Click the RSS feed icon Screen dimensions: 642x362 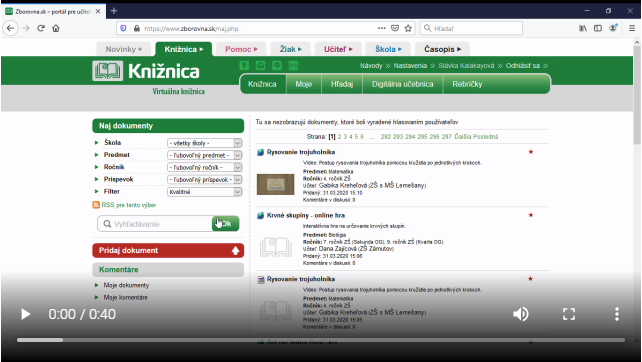[96, 205]
